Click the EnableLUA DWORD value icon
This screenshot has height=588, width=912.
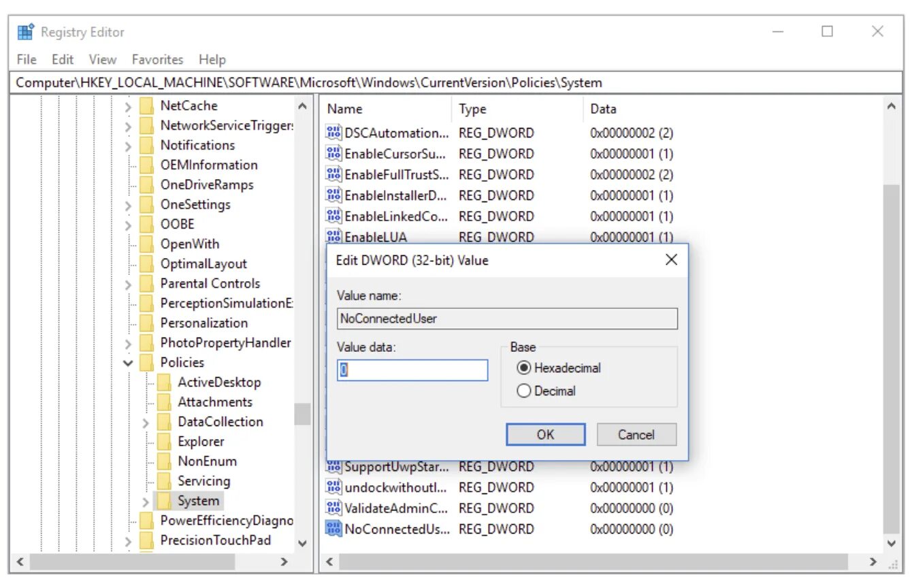(333, 236)
